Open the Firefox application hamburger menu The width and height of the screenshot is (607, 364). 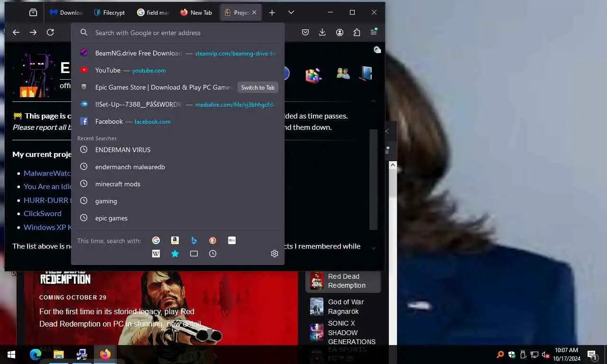coord(374,32)
